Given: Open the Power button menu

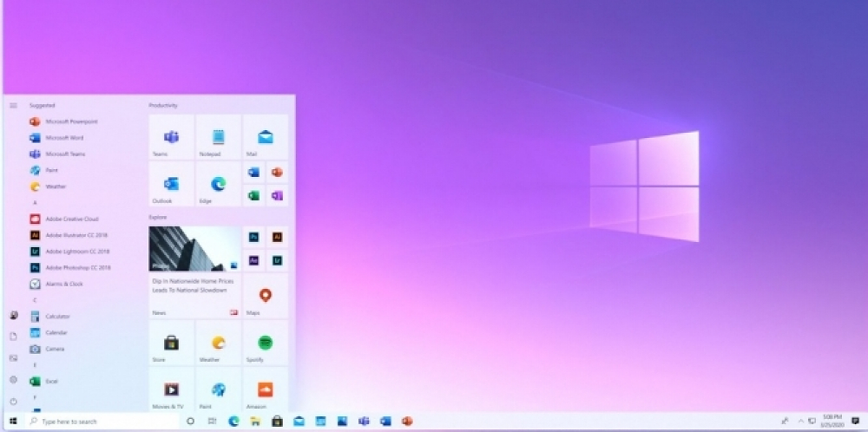Looking at the screenshot, I should pyautogui.click(x=14, y=401).
